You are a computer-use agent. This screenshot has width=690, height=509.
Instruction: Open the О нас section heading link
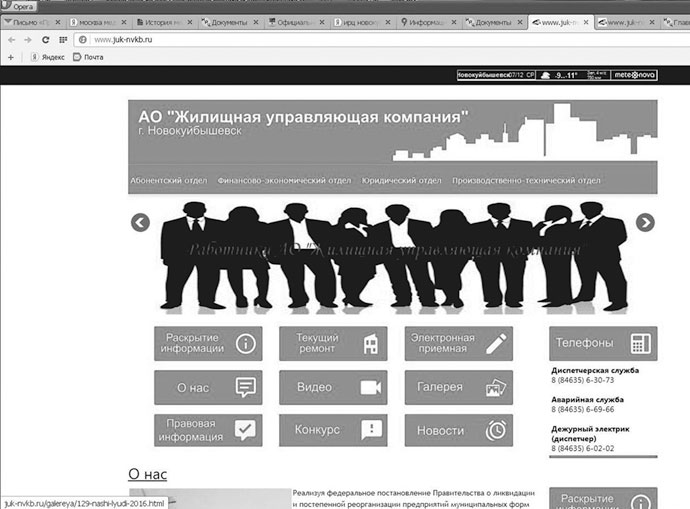(147, 474)
